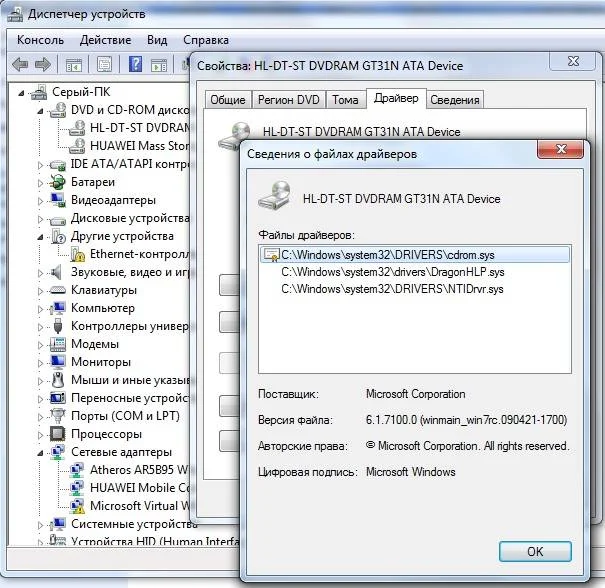Image resolution: width=605 pixels, height=588 pixels.
Task: Click the Back arrow toolbar icon
Action: pos(20,64)
